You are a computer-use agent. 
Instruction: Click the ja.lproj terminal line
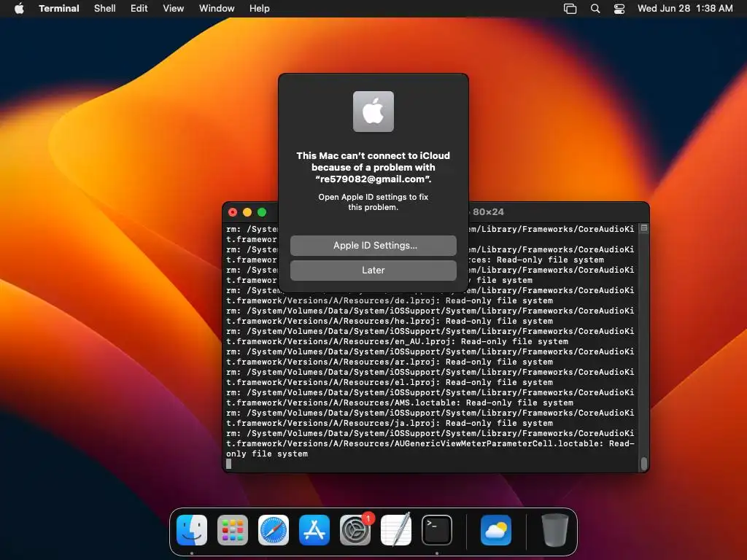click(390, 424)
